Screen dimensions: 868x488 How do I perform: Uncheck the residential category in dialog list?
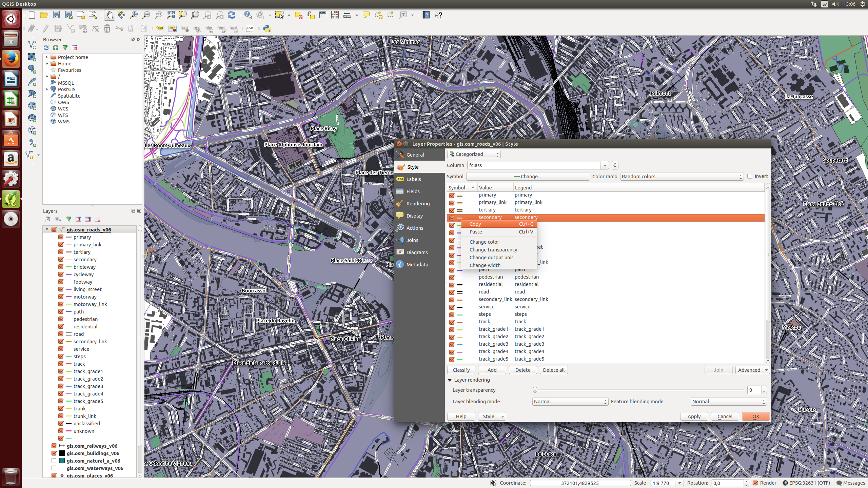452,285
